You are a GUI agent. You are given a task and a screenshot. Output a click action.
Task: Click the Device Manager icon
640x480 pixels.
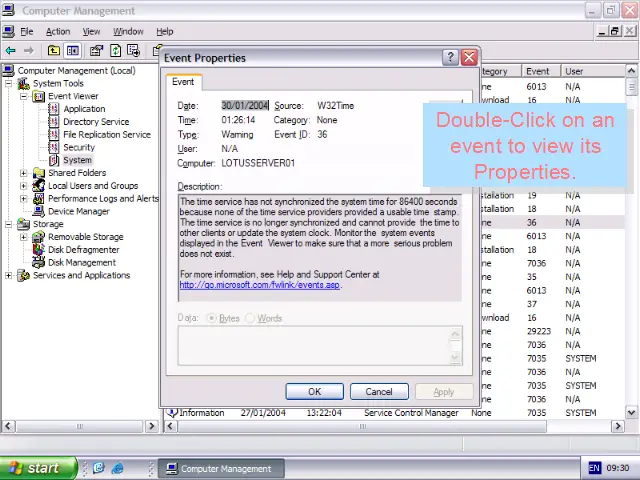[39, 211]
